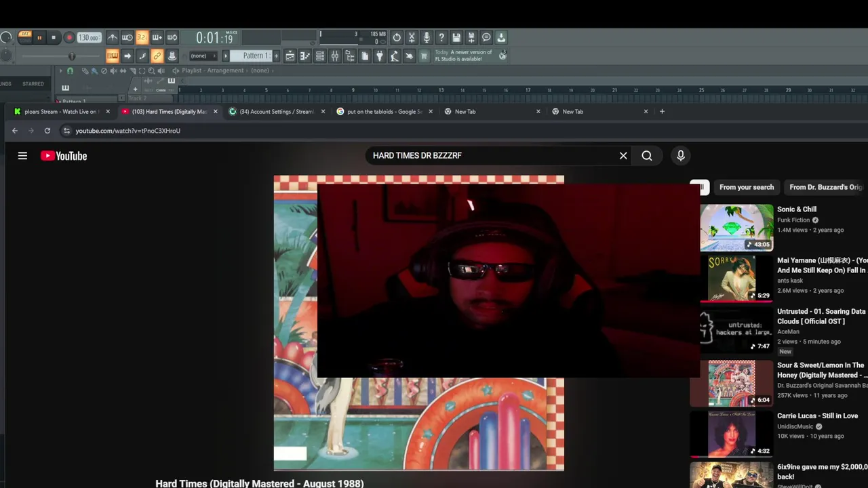Enable the wait-for-input recording icon

click(x=127, y=38)
